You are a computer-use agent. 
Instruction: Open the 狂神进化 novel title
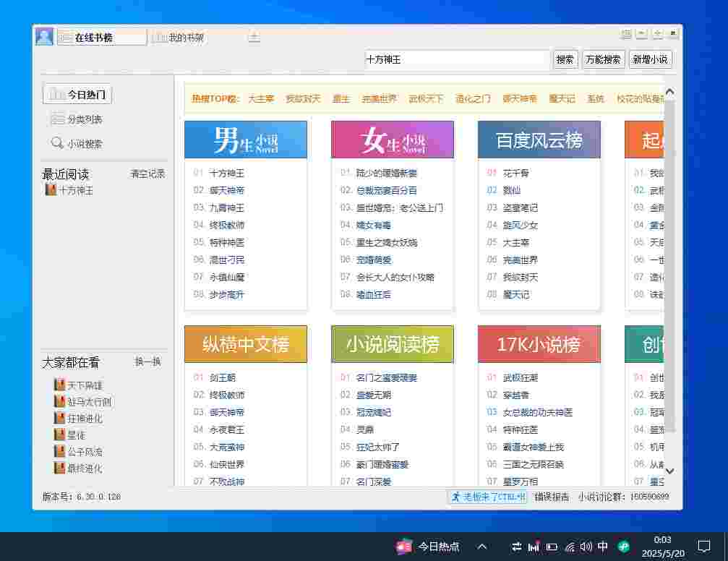point(85,419)
